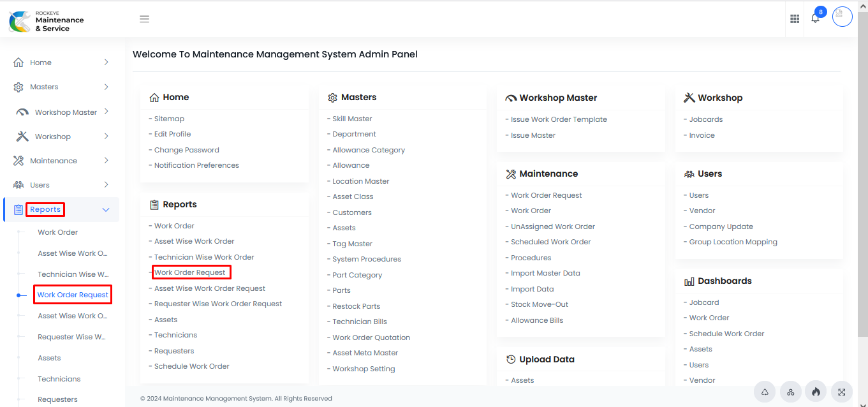Click the history icon in the Upload Data card heading
868x407 pixels.
coord(511,360)
